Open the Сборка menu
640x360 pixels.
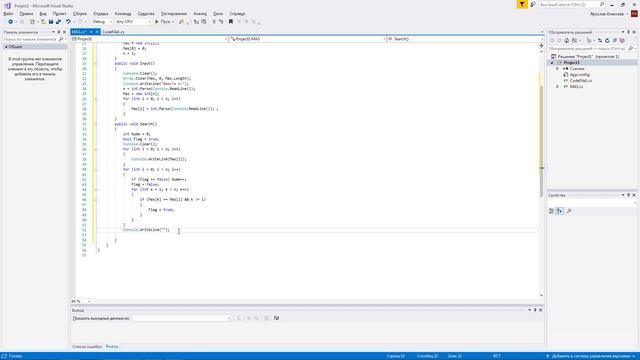80,13
